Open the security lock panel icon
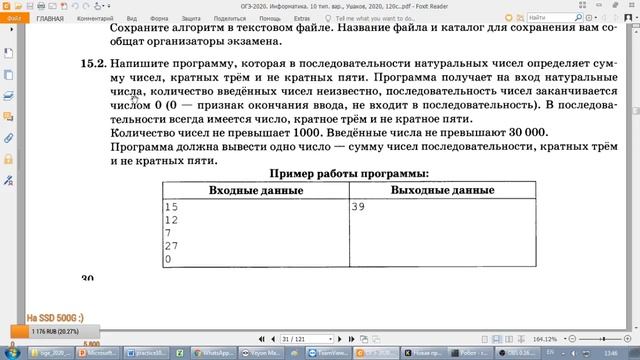The width and height of the screenshot is (640, 360). [x=9, y=159]
